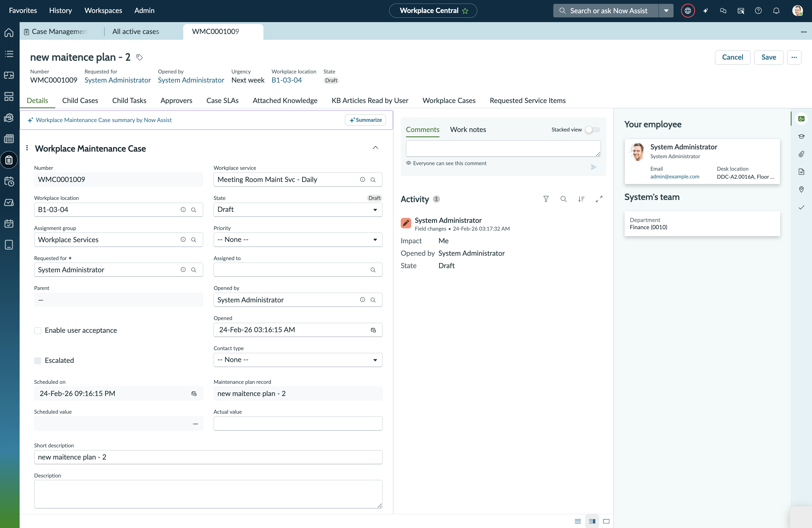This screenshot has width=812, height=528.
Task: Open the chat bubbles icon in header
Action: (723, 10)
